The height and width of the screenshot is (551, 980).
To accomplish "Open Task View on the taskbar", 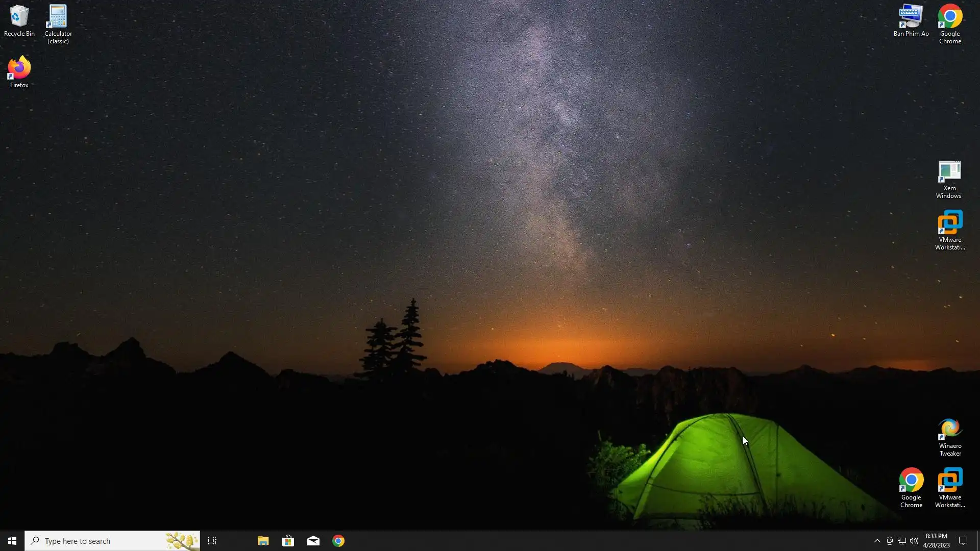I will tap(212, 541).
